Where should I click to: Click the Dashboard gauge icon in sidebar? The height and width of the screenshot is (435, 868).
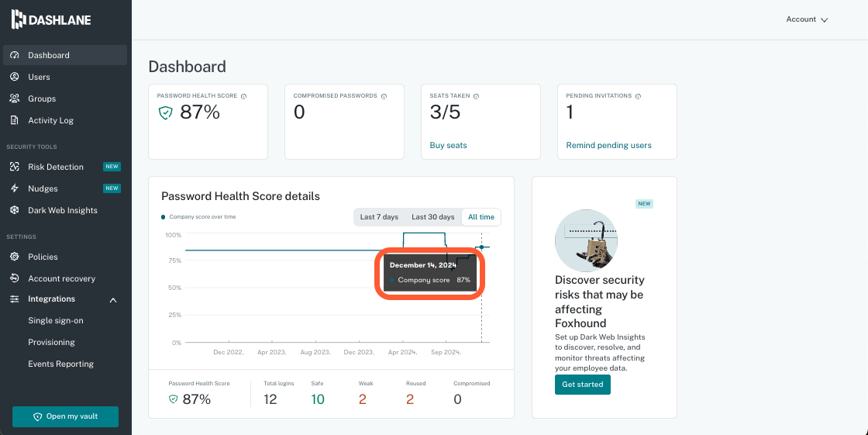15,55
